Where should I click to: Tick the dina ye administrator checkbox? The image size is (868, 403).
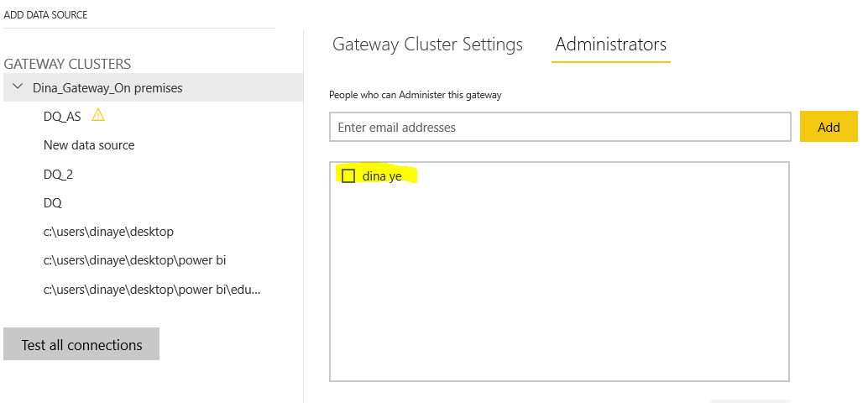(x=348, y=176)
